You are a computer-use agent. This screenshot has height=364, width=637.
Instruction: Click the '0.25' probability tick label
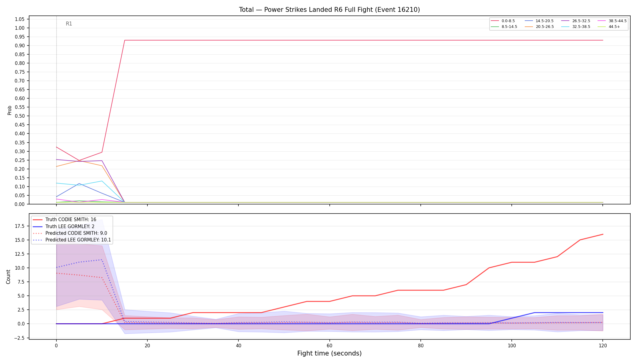[19, 160]
